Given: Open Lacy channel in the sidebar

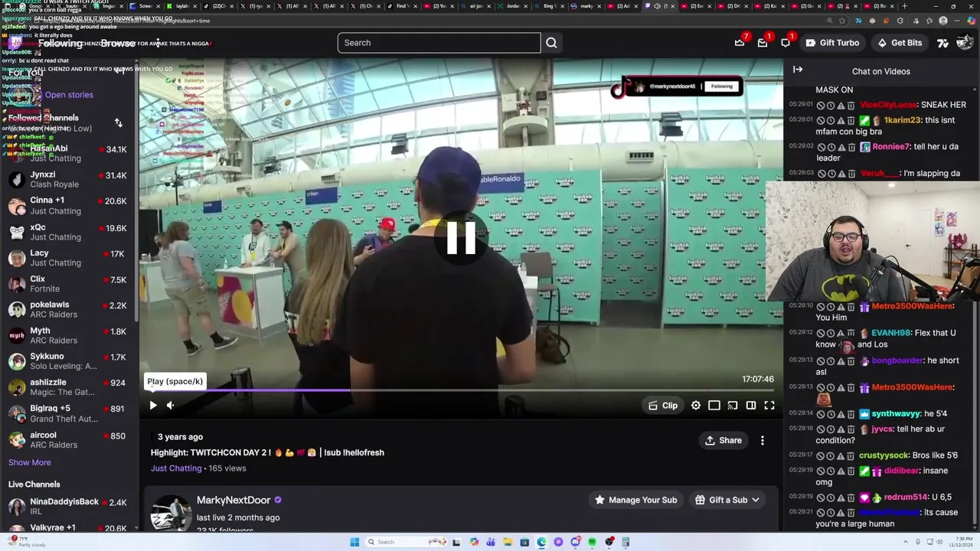Looking at the screenshot, I should point(69,258).
